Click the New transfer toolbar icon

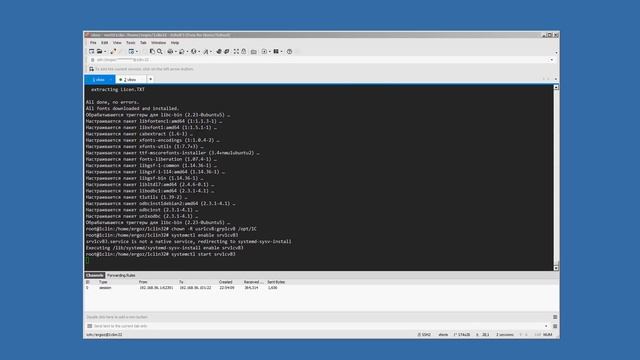coord(264,51)
